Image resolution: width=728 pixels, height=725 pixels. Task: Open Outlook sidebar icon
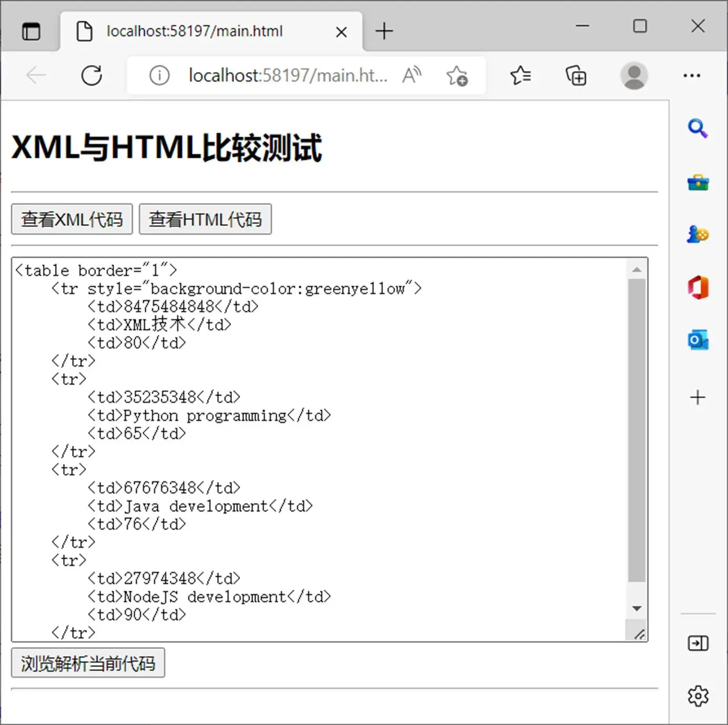pos(698,340)
